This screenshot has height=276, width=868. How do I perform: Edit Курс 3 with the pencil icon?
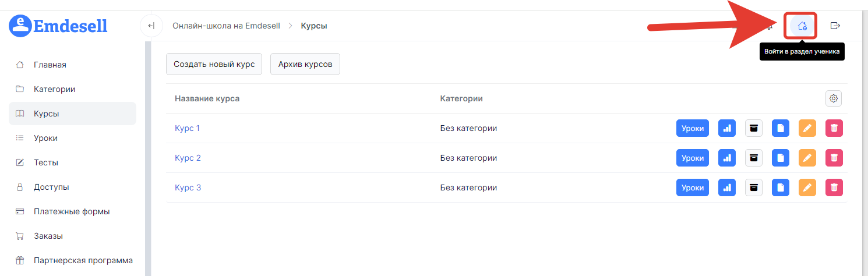pyautogui.click(x=807, y=187)
